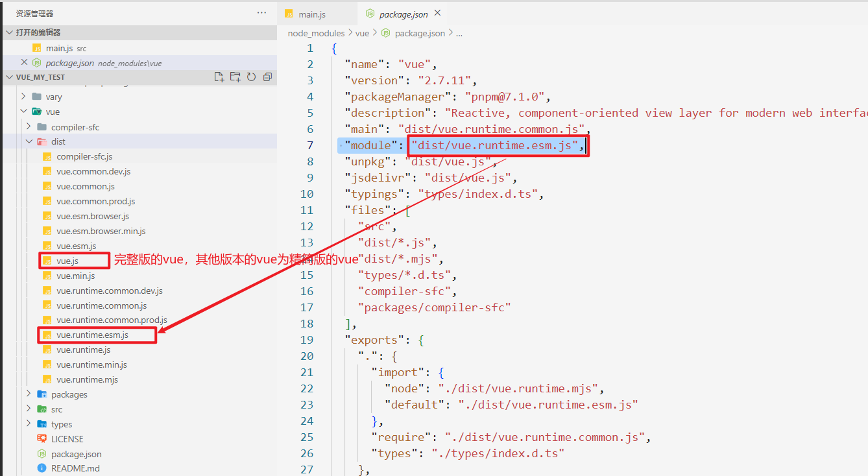The height and width of the screenshot is (476, 868).
Task: Close the package.json editor tab
Action: click(x=438, y=13)
